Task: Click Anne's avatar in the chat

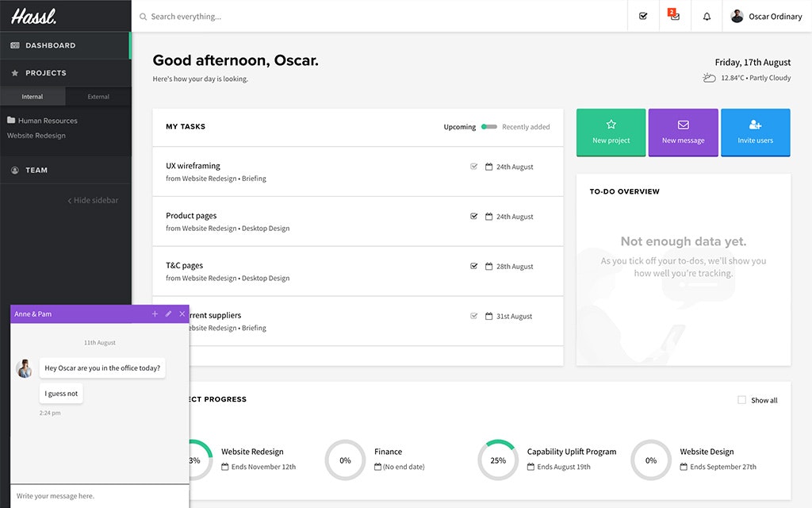Action: click(24, 368)
